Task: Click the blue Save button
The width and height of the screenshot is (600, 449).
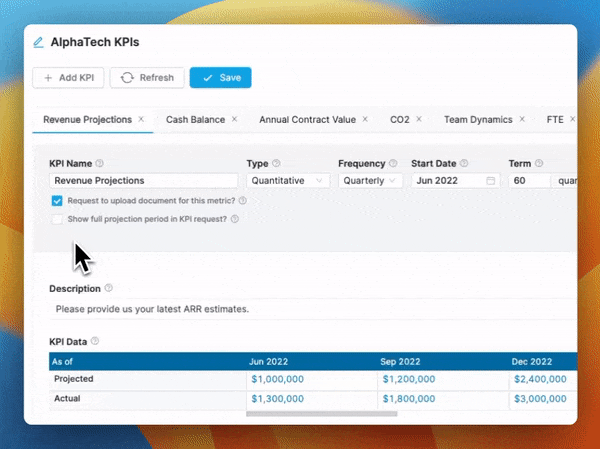Action: (x=220, y=77)
